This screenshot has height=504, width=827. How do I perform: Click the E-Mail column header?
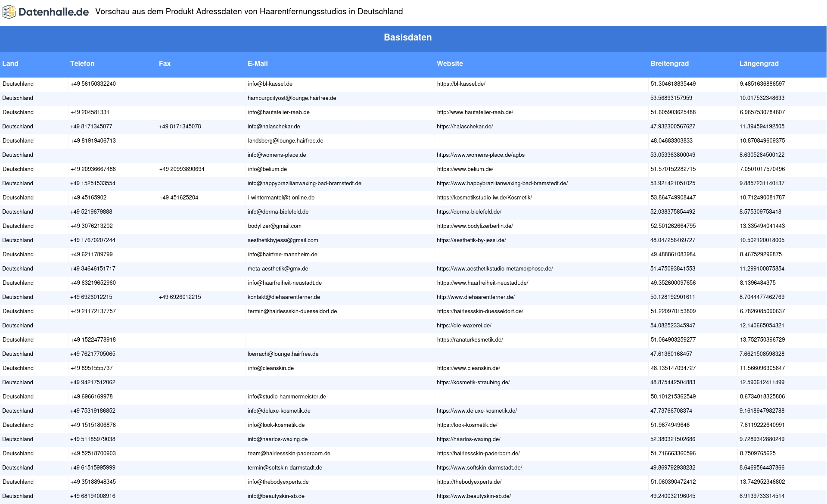tap(258, 63)
